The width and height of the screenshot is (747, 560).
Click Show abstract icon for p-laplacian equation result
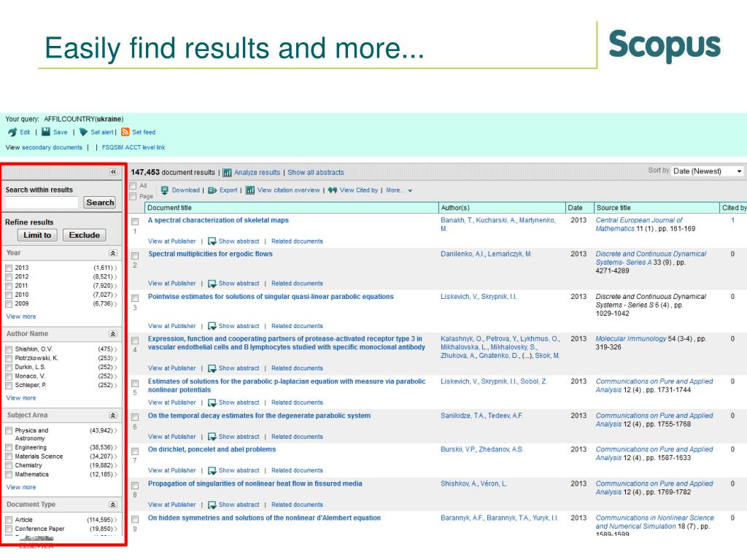[212, 402]
